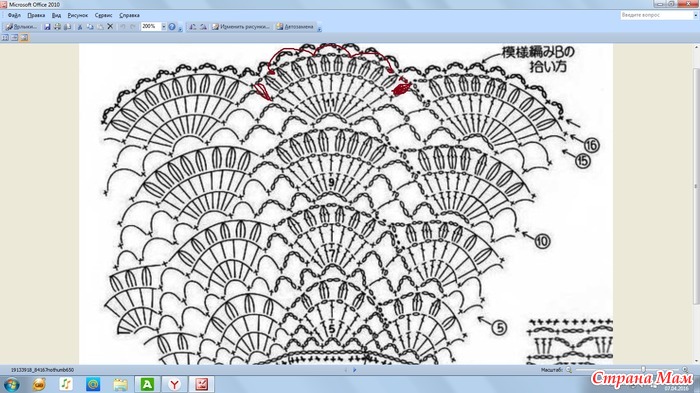Switch to filmstrip view mode
The height and width of the screenshot is (393, 700).
click(x=15, y=38)
